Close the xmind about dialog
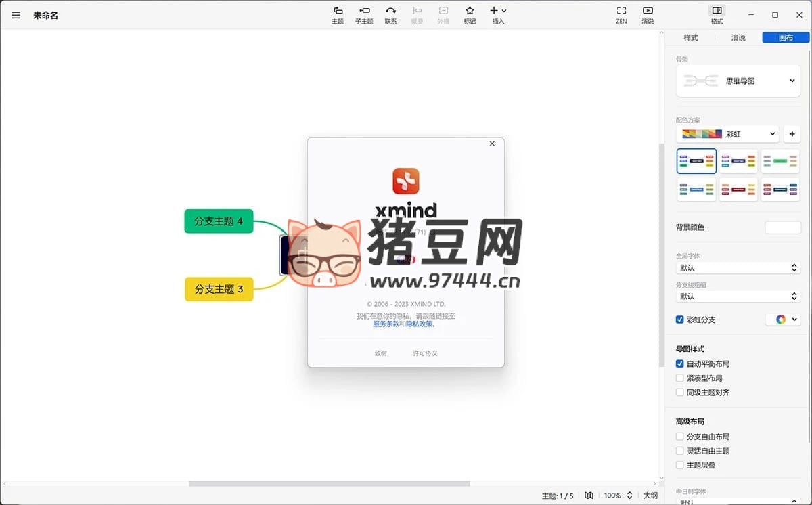 coord(492,144)
